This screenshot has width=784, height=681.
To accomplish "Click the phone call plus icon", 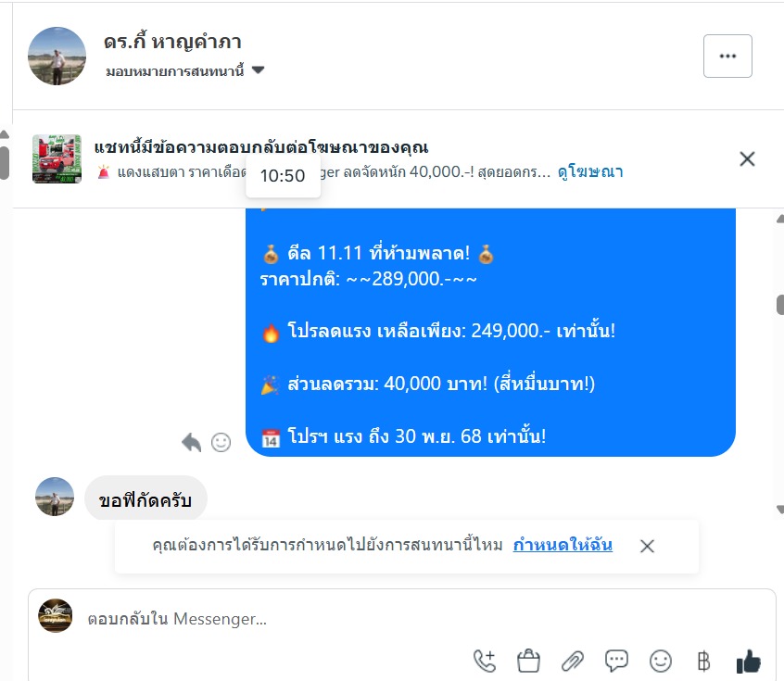I will pos(485,661).
